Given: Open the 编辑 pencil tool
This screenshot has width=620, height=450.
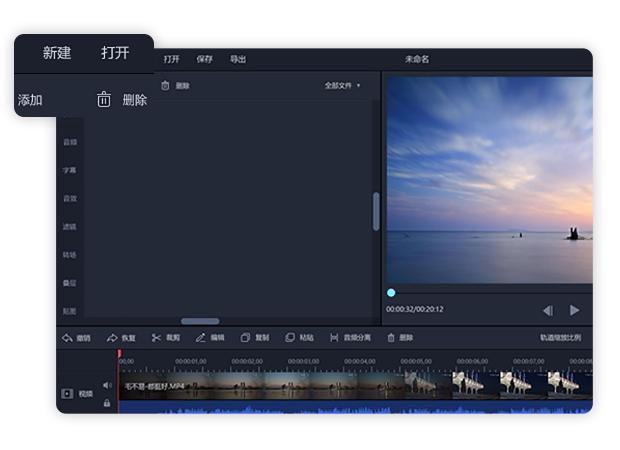Looking at the screenshot, I should 200,338.
